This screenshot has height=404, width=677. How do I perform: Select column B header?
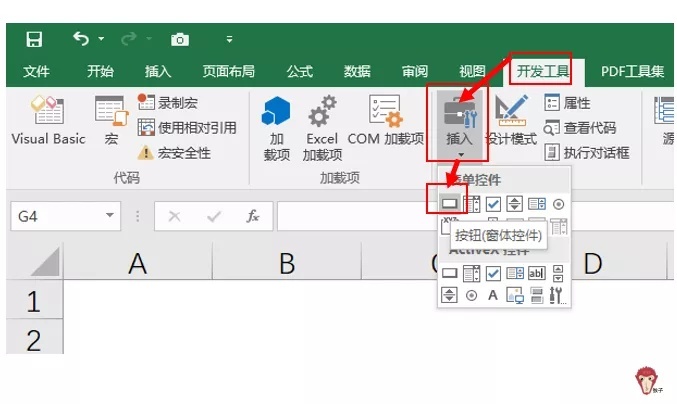(x=287, y=263)
